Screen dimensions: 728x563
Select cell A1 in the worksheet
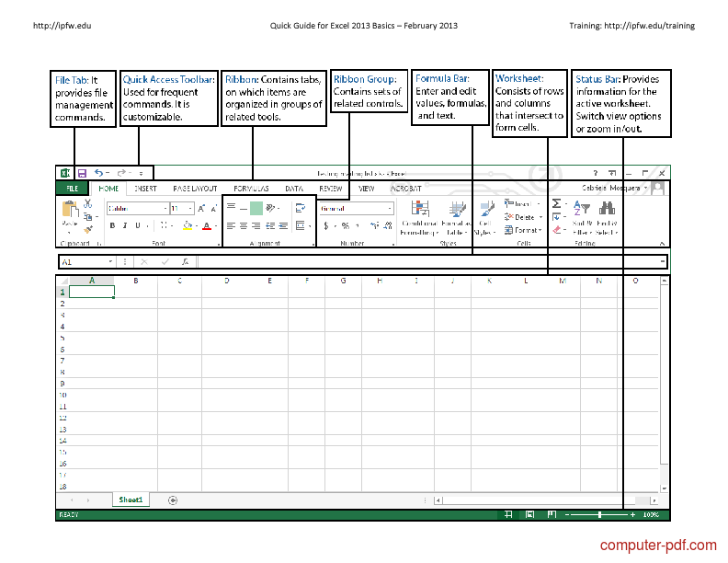tap(92, 292)
